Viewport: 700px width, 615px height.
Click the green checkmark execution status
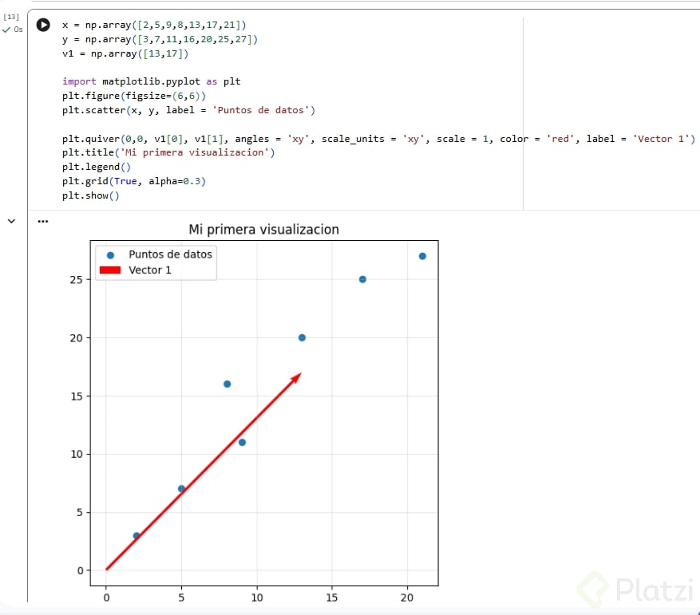(x=6, y=30)
